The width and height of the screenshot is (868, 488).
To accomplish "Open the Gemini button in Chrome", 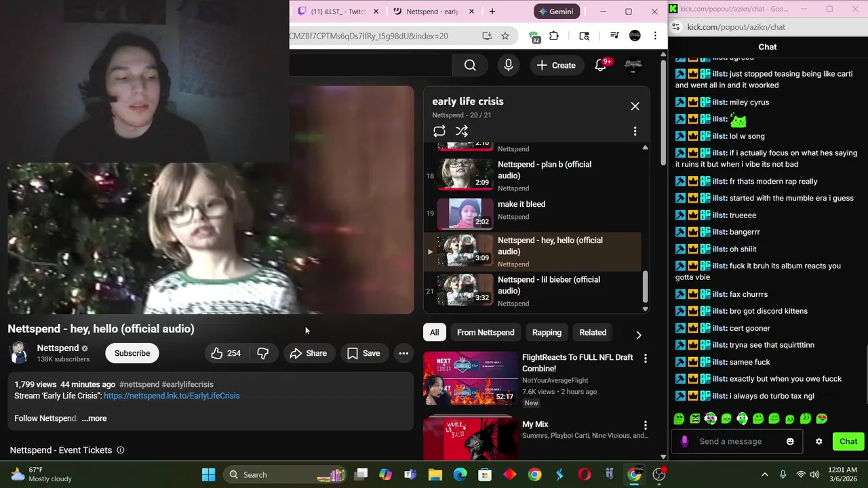I will click(x=556, y=12).
